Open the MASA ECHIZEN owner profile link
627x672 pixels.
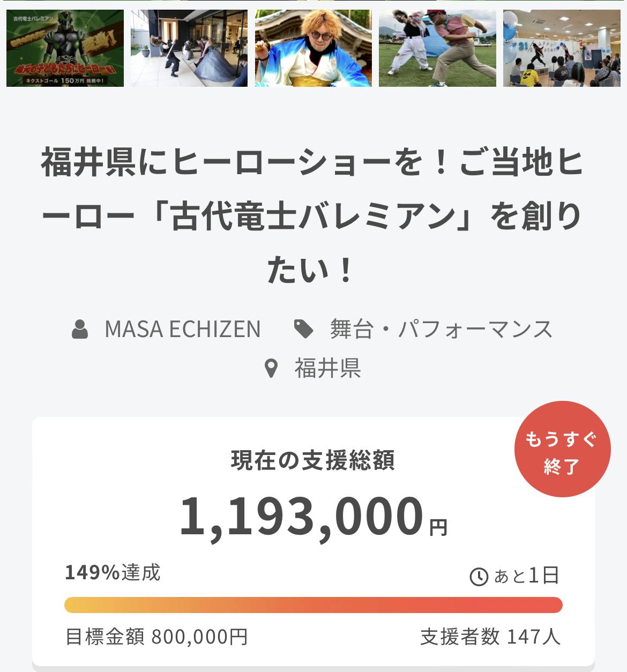tap(182, 329)
